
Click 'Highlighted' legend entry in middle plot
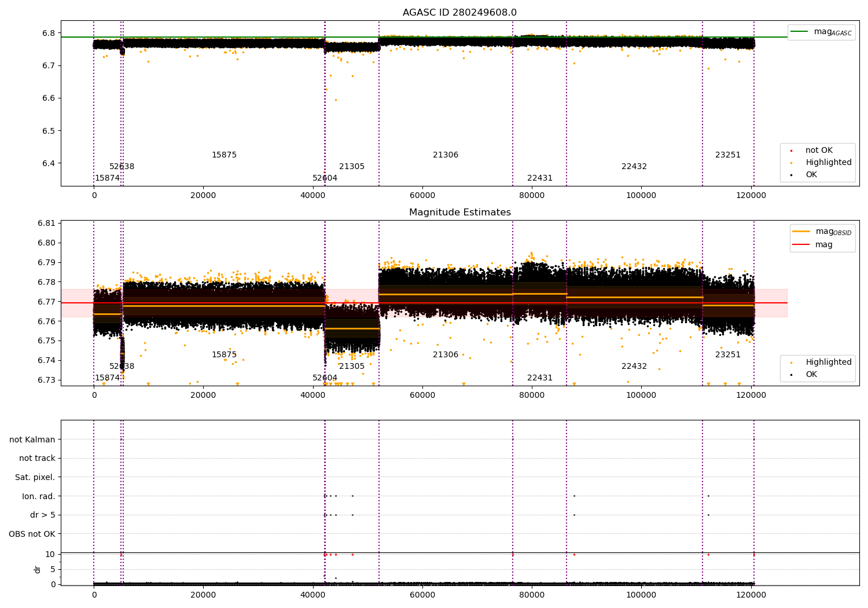(x=829, y=362)
